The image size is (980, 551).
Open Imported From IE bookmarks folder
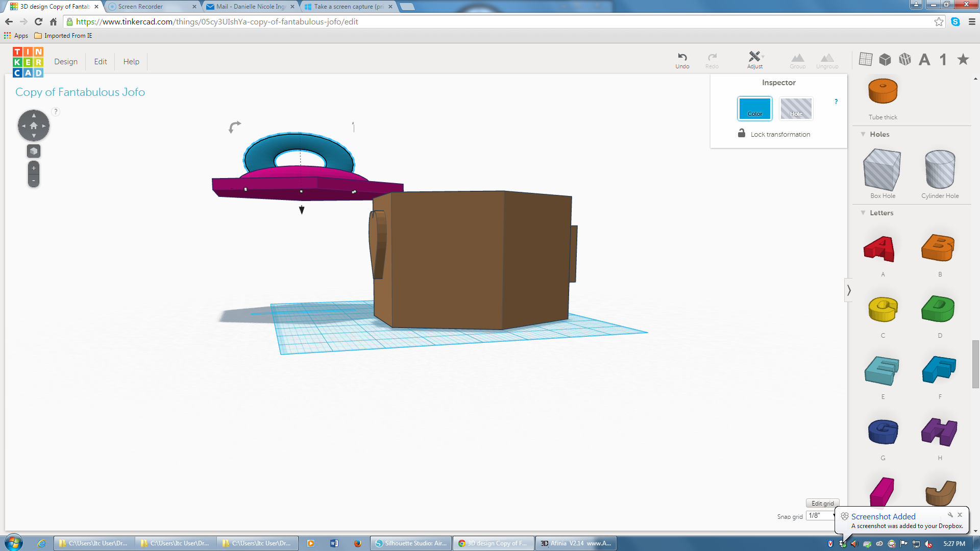pyautogui.click(x=63, y=36)
